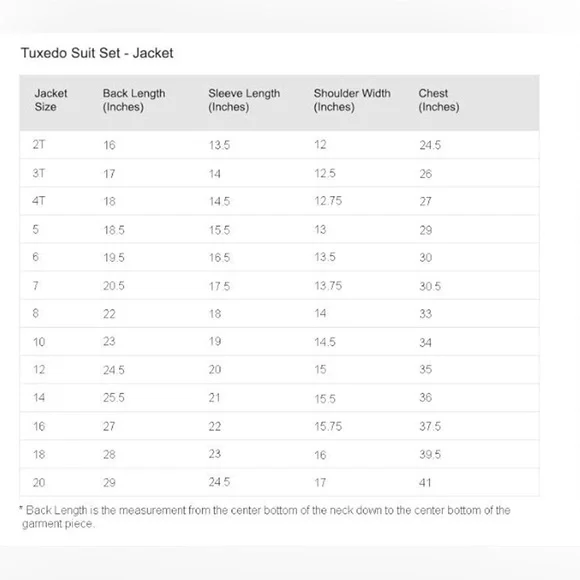Click the 2T size row label
This screenshot has width=580, height=580.
[x=39, y=145]
